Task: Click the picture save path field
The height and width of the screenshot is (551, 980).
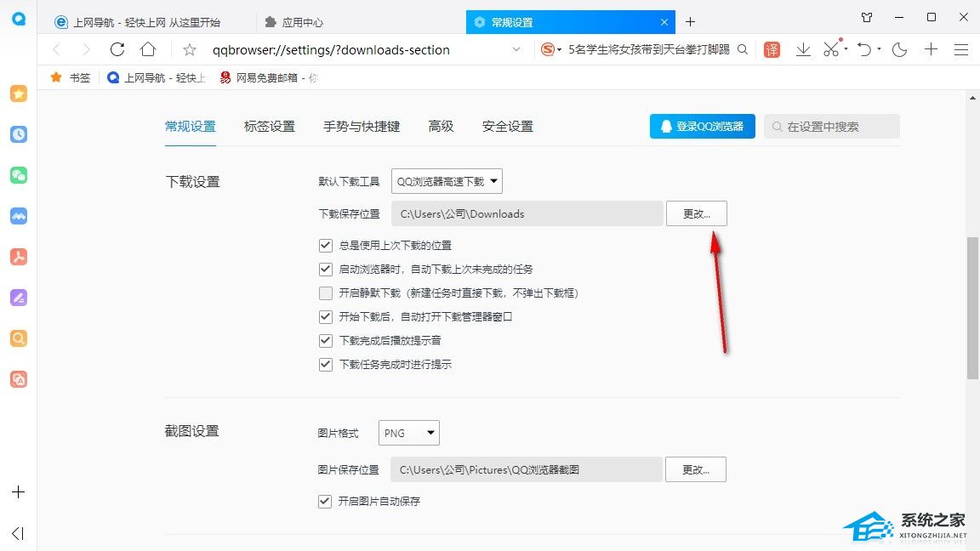Action: point(527,469)
